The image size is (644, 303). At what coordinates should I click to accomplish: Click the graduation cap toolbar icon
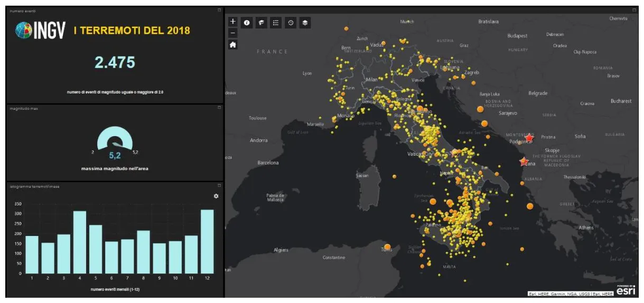tap(261, 23)
